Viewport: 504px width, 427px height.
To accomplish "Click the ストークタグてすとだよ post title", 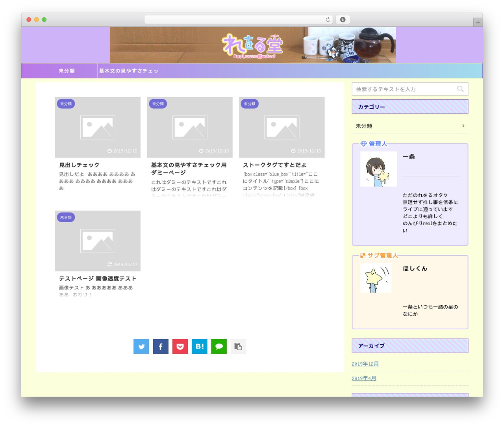I will tap(275, 165).
